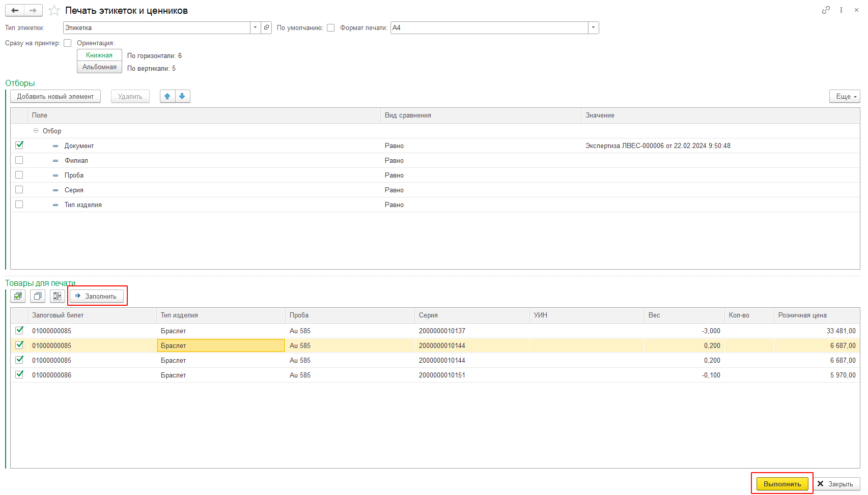Click the price 5 970,00 cell

click(x=817, y=375)
